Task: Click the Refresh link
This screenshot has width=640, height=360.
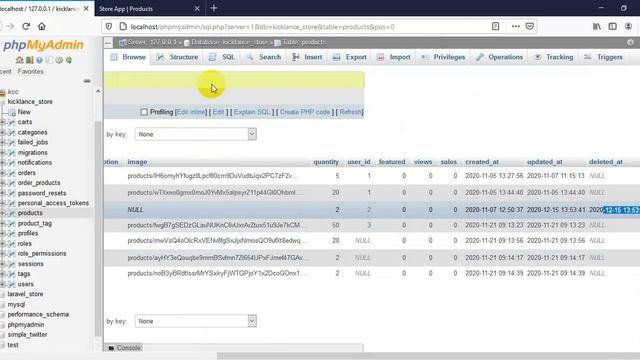Action: point(350,112)
